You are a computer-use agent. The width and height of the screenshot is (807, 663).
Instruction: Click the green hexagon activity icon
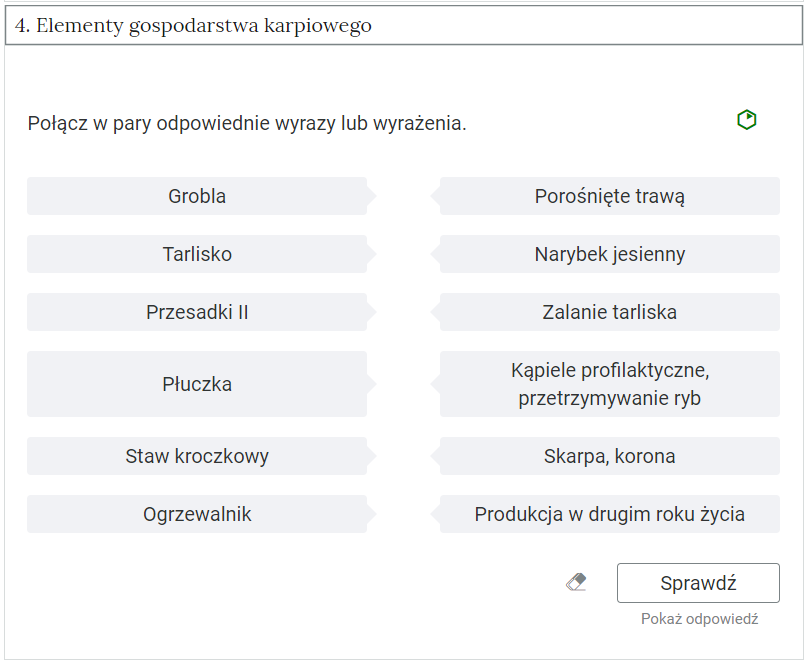coord(745,119)
